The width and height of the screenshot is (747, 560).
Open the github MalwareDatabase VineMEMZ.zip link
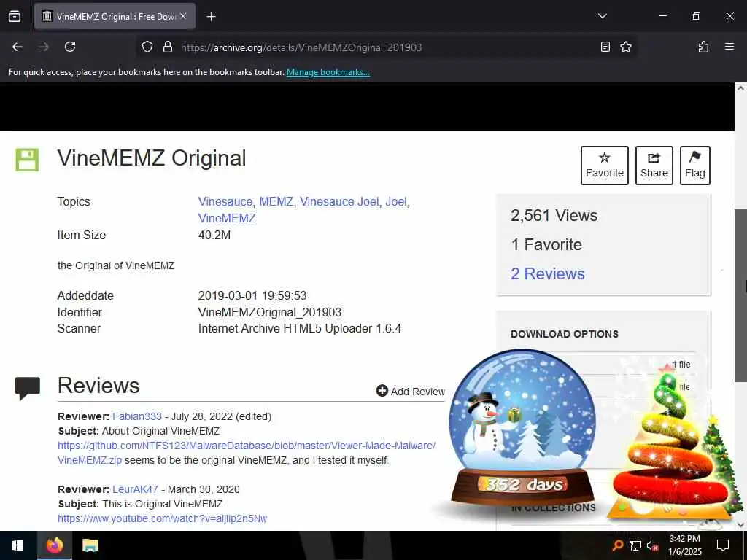coord(247,453)
